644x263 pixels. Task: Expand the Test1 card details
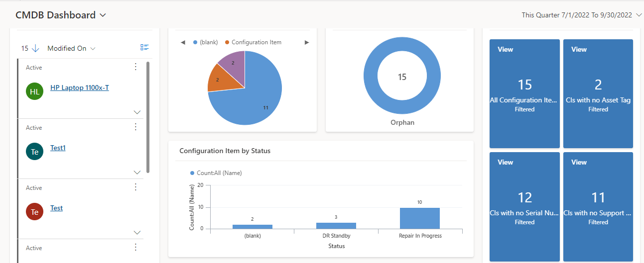coord(137,173)
